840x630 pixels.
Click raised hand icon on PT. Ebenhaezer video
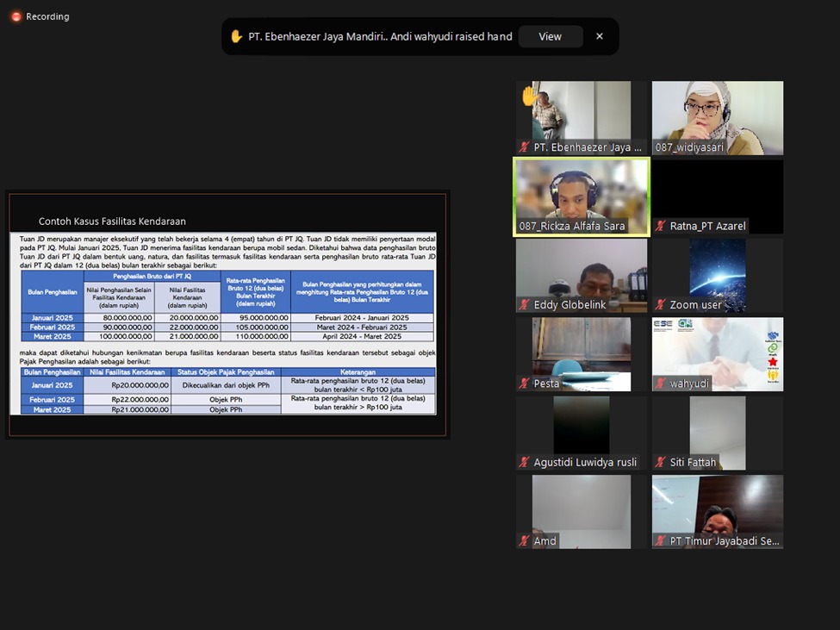(x=529, y=97)
